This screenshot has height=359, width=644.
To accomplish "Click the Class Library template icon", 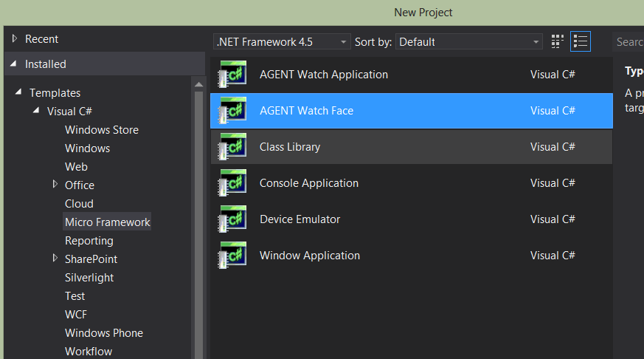I will pos(232,147).
